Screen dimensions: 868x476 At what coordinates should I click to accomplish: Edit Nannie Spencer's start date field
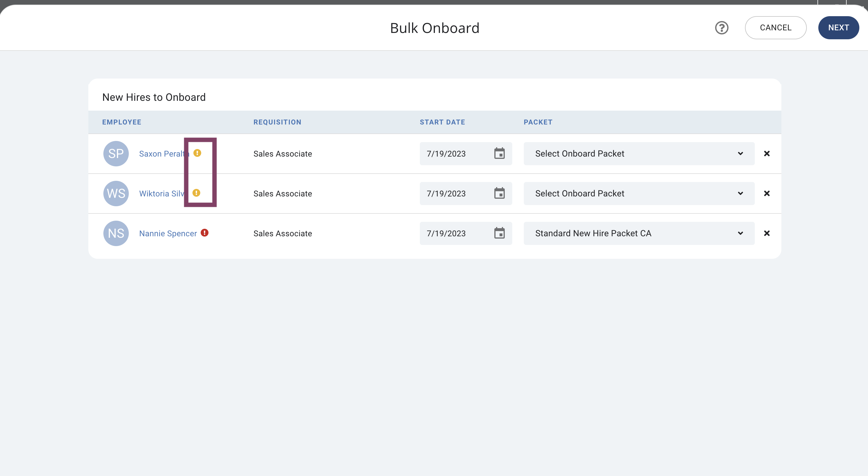466,233
